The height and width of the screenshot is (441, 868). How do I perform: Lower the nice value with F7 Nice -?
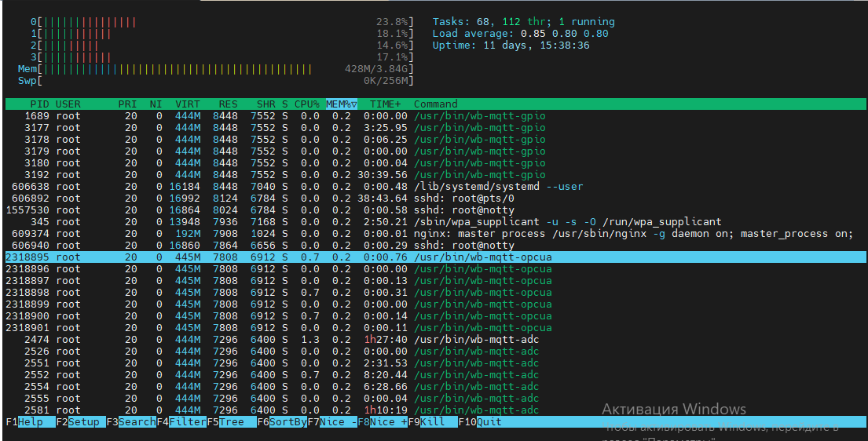click(333, 421)
